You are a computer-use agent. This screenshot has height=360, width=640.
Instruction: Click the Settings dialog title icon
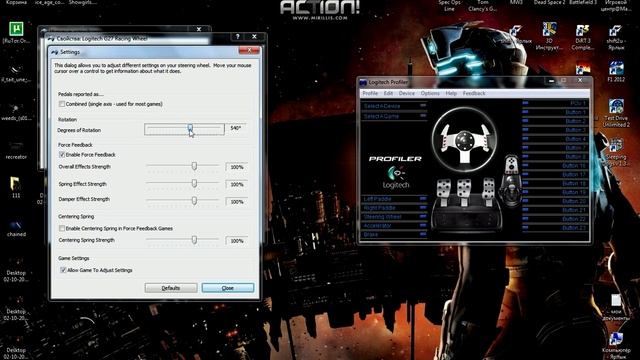(x=55, y=52)
